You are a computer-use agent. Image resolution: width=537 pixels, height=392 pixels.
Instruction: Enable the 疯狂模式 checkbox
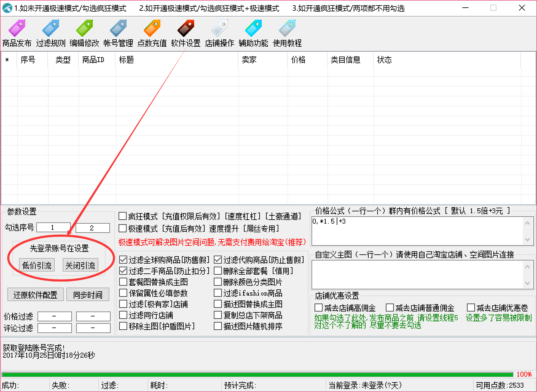tap(123, 216)
